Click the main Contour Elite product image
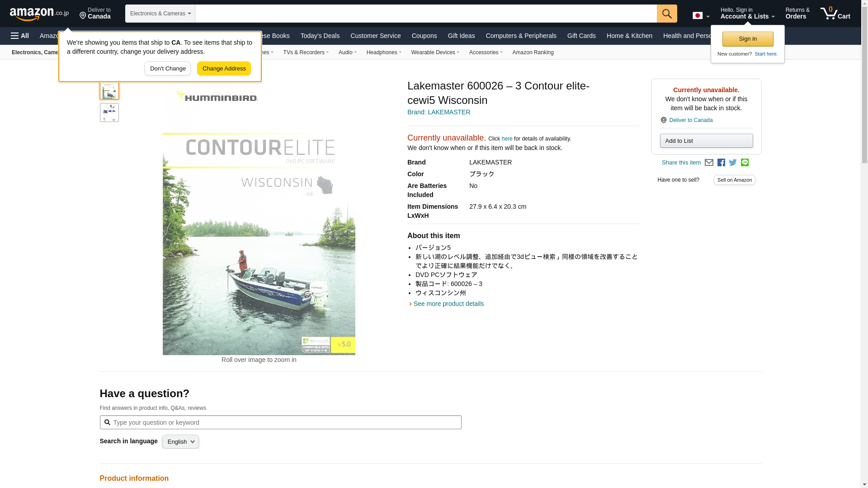Viewport: 868px width, 488px height. pyautogui.click(x=259, y=217)
